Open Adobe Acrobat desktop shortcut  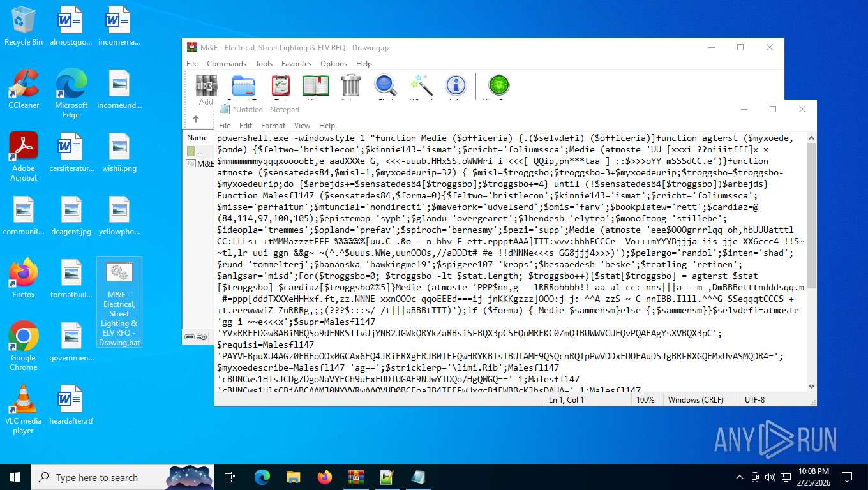click(24, 157)
